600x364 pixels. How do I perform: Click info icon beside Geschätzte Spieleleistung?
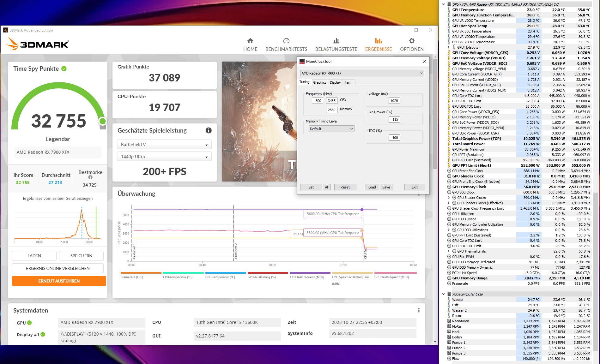coord(208,130)
